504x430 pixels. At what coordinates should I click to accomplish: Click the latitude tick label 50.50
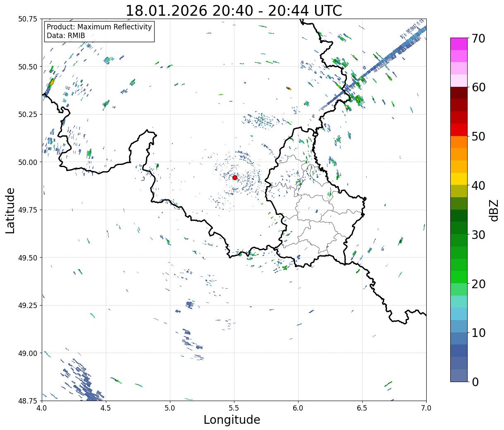click(28, 67)
